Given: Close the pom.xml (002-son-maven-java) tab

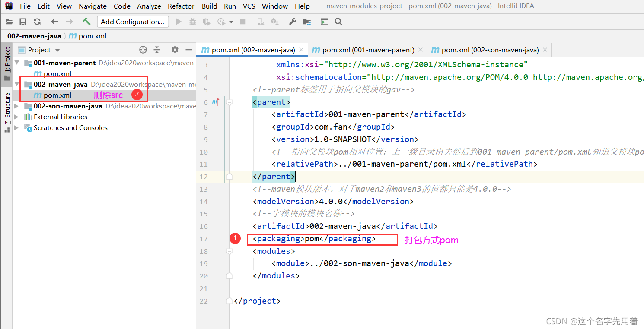Looking at the screenshot, I should coord(545,50).
